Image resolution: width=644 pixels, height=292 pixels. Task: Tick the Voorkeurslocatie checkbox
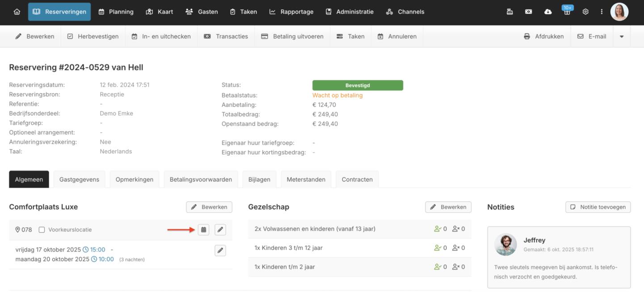42,230
